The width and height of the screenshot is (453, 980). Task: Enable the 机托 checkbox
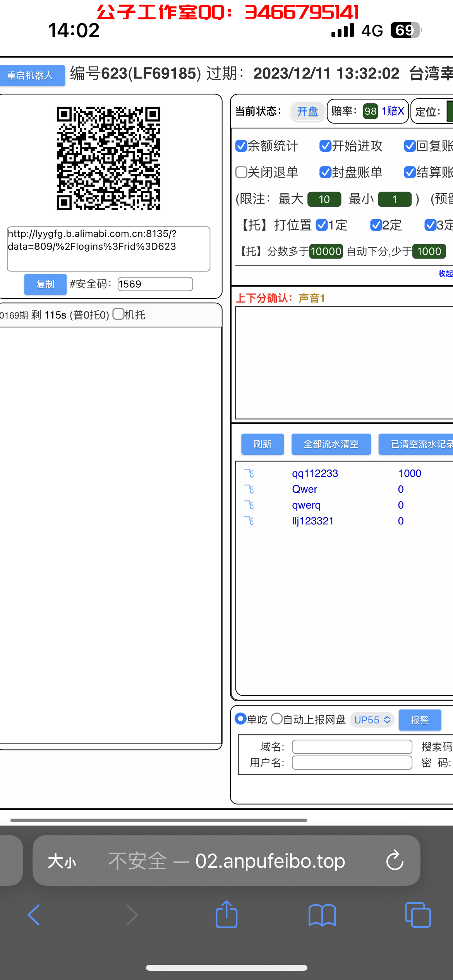point(118,314)
